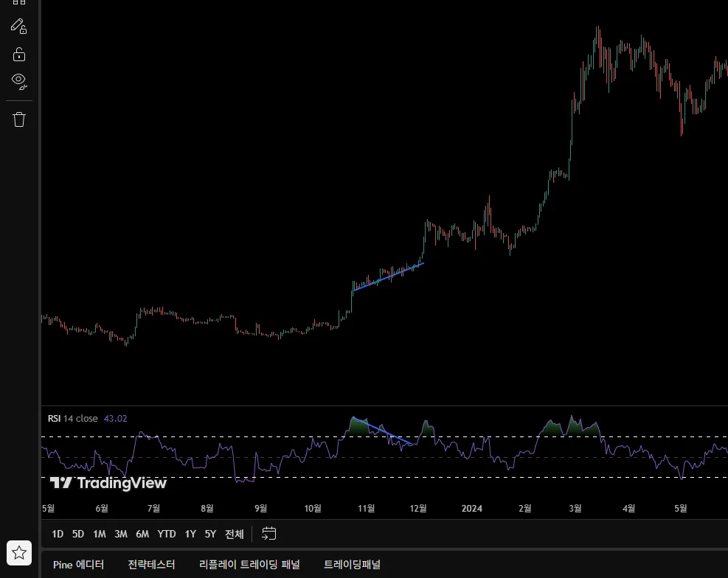Select the 1D time range
The width and height of the screenshot is (728, 578).
point(58,534)
